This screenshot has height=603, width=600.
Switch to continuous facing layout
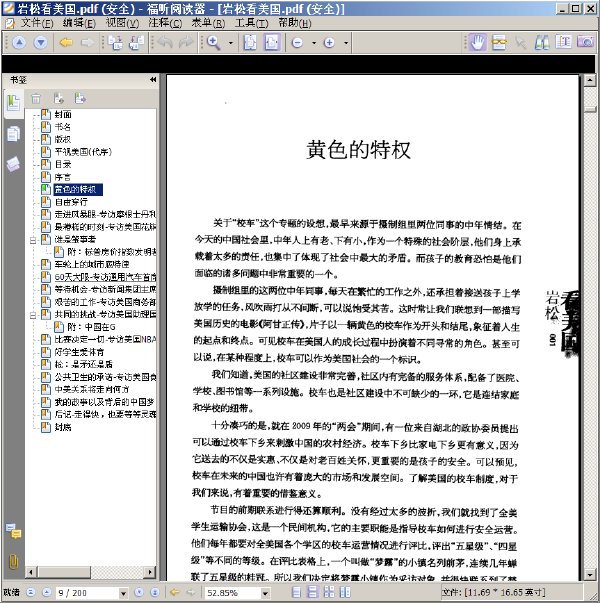345,592
